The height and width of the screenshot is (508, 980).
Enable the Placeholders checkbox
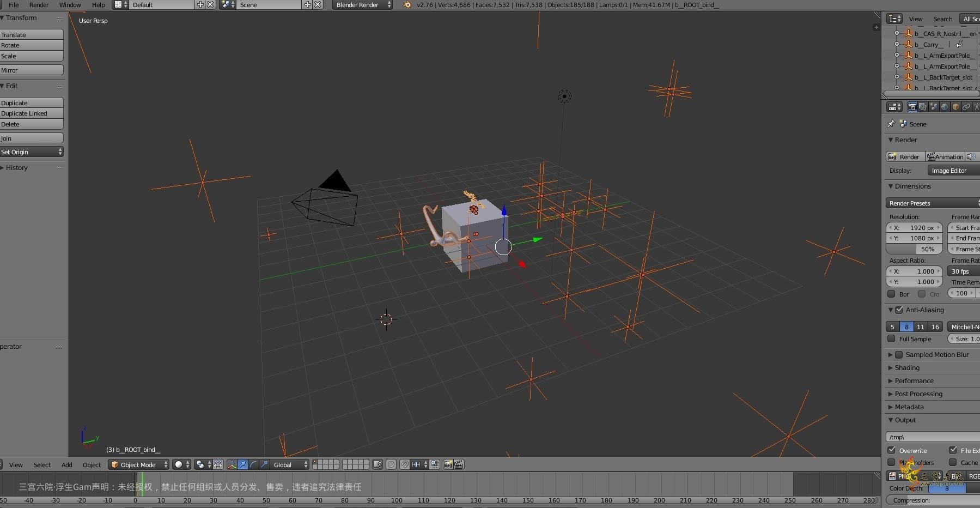(891, 462)
